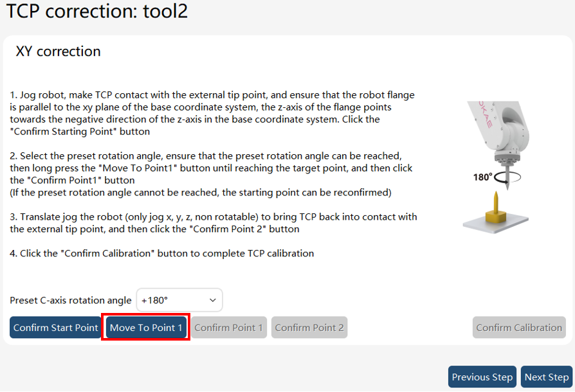Image resolution: width=575 pixels, height=392 pixels.
Task: Advance with the Next Step button
Action: 547,377
